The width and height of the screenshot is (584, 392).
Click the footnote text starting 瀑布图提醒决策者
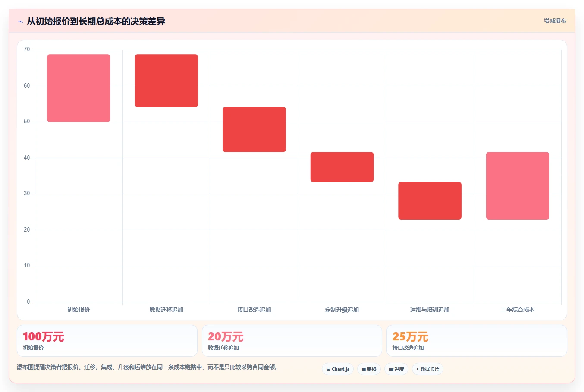point(148,367)
